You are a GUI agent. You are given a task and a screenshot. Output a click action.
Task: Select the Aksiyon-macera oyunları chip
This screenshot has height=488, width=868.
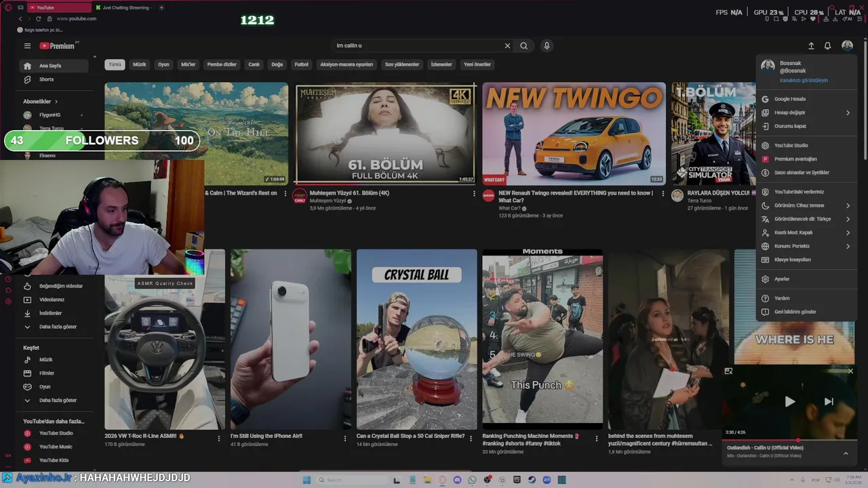[347, 64]
